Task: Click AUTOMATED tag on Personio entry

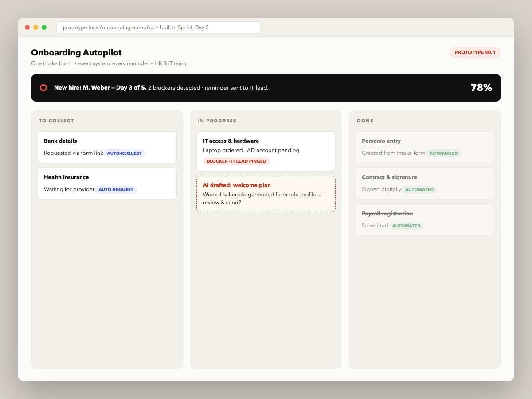Action: point(444,153)
